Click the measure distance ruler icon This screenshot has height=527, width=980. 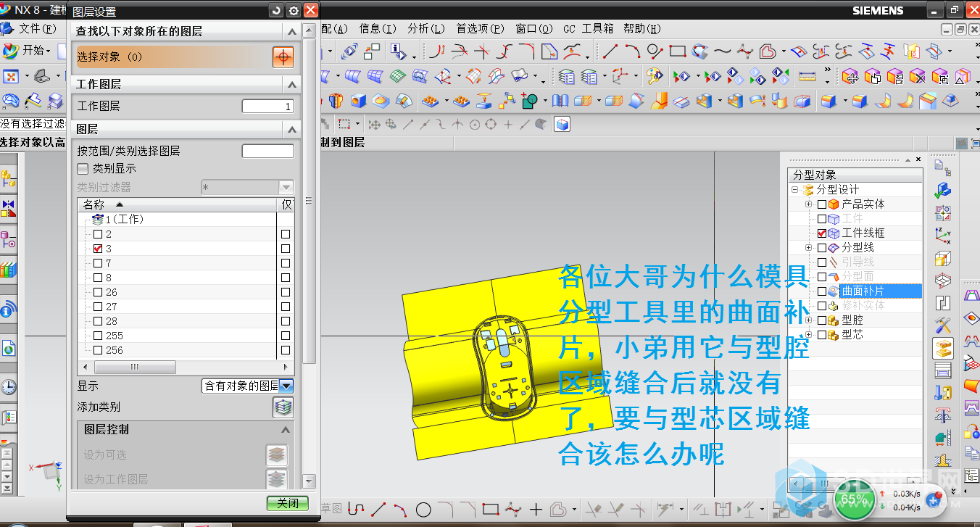click(807, 76)
